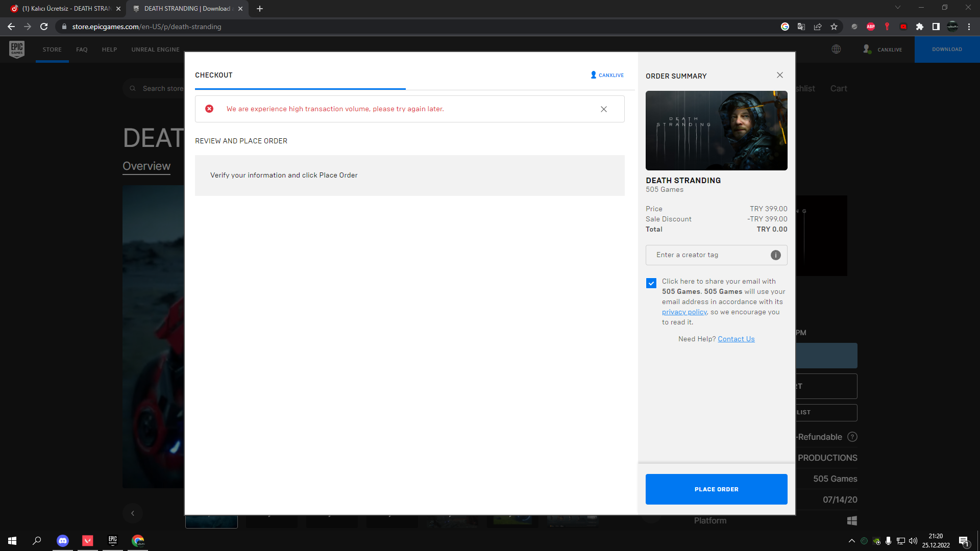980x551 pixels.
Task: Open the Contact Us link
Action: [736, 339]
